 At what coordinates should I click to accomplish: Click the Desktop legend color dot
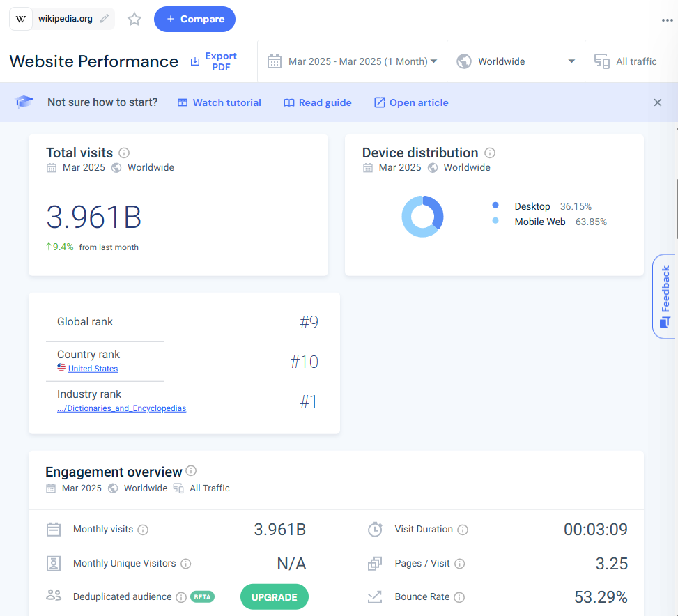[x=495, y=205]
